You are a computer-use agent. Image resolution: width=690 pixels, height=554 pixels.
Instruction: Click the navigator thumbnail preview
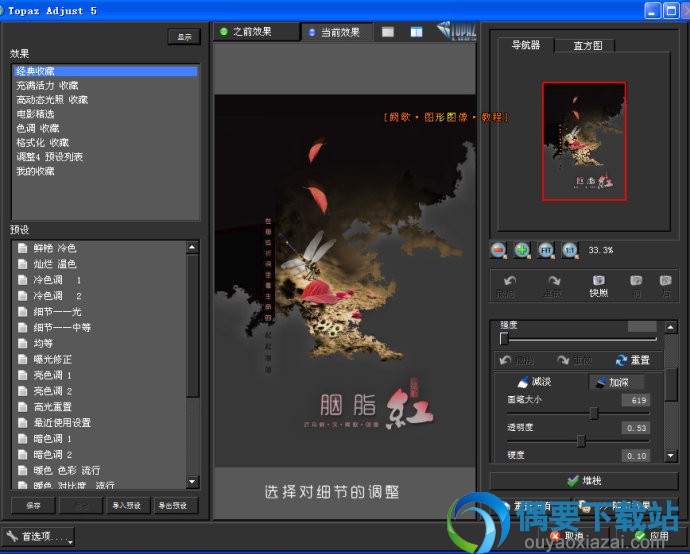584,141
